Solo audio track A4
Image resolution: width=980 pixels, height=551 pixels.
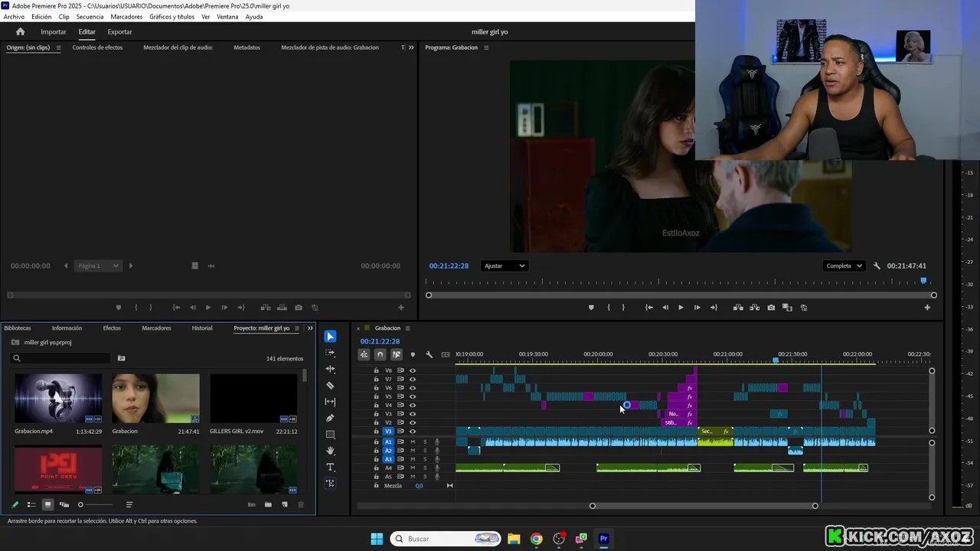tap(425, 468)
